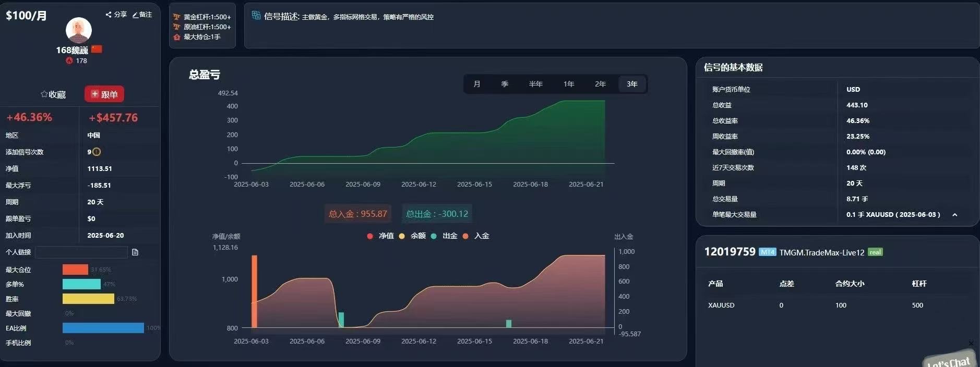Click the 净值 value 1113.51

[100, 169]
